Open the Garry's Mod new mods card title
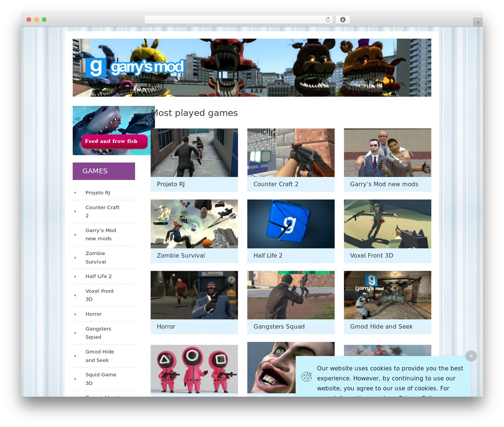This screenshot has height=427, width=504. click(384, 184)
